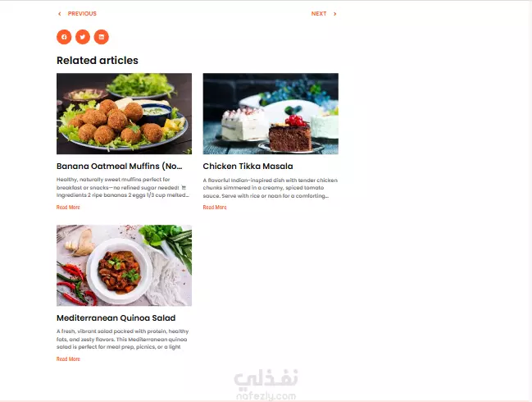Share the article on LinkedIn
Viewport: 532px width, 402px height.
[102, 37]
